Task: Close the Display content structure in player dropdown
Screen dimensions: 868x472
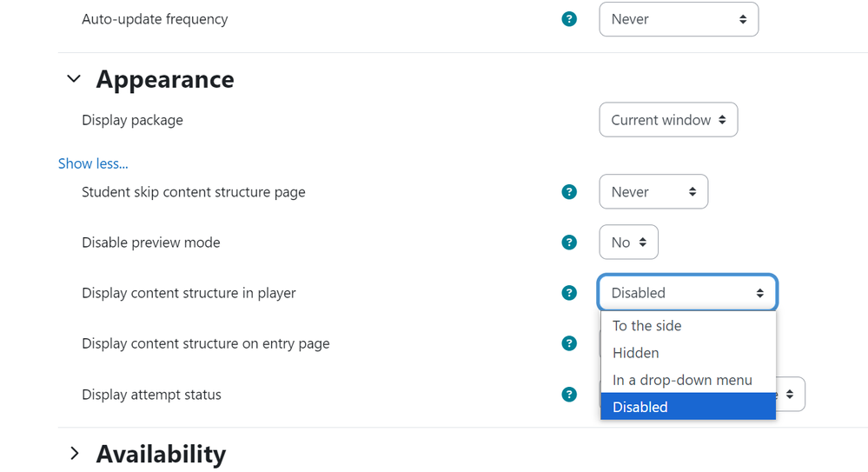Action: click(x=686, y=293)
